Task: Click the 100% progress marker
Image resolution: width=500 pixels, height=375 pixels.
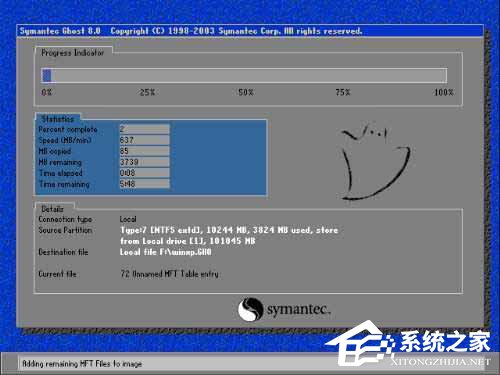Action: (x=444, y=92)
